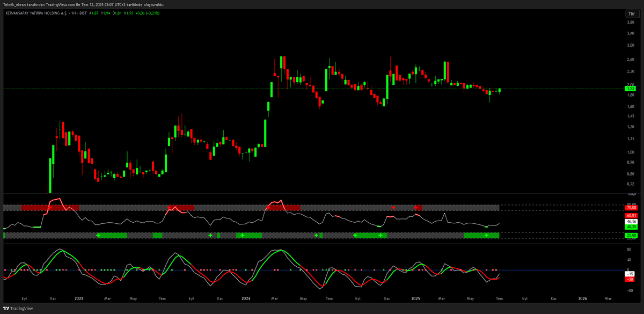Click the close value K1,93 in the legend
This screenshot has height=314, width=644.
coord(129,14)
